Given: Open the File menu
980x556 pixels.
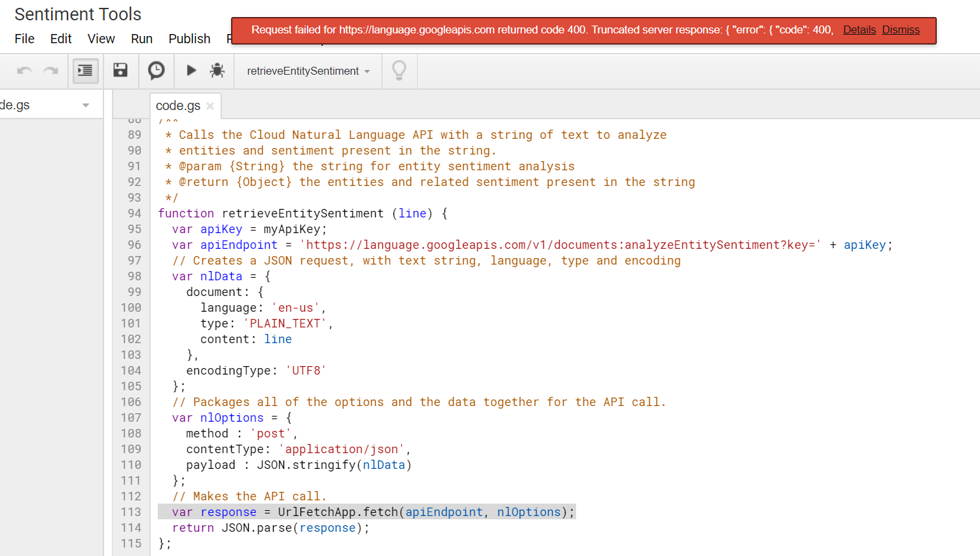Looking at the screenshot, I should click(x=24, y=39).
